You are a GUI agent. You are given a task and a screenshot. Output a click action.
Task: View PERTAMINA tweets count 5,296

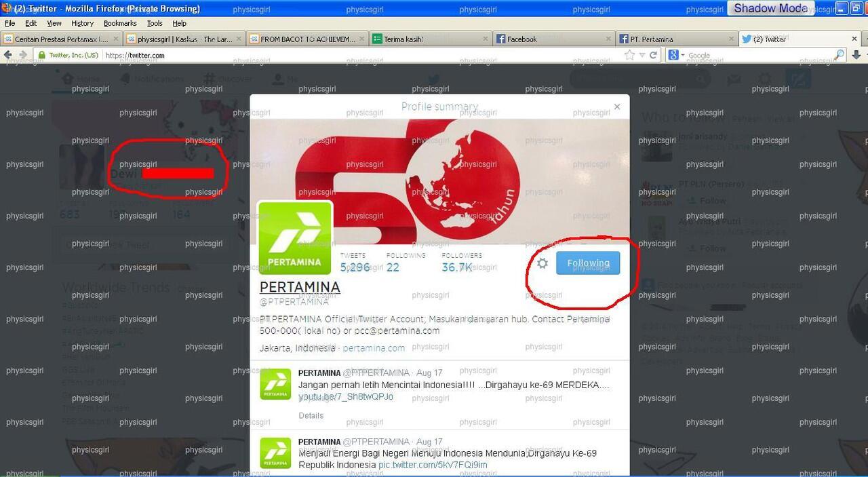click(355, 263)
